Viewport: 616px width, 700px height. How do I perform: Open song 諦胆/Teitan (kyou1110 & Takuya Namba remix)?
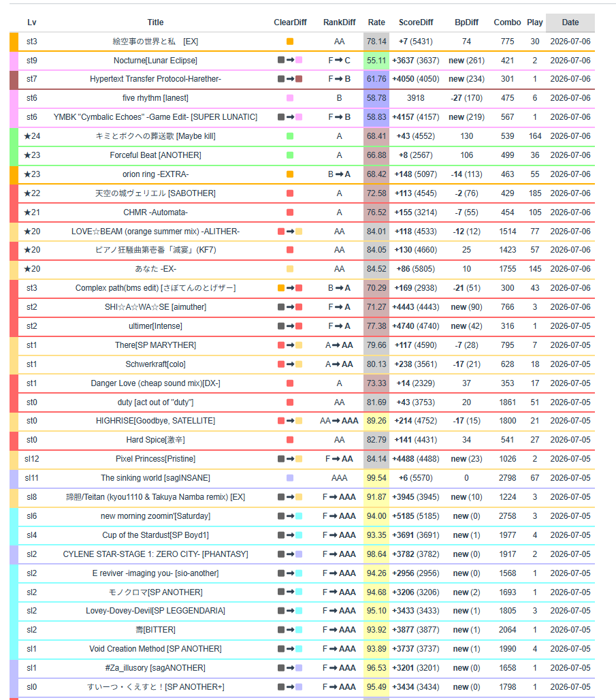[x=155, y=497]
